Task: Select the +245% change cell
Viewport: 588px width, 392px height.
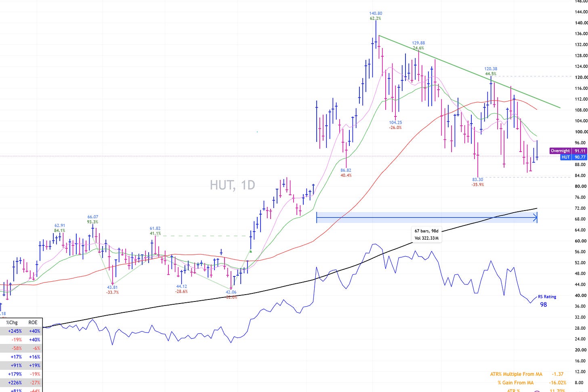Action: click(x=14, y=331)
